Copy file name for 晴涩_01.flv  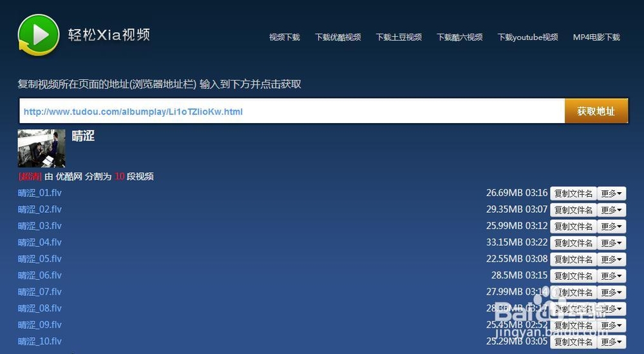tap(573, 193)
